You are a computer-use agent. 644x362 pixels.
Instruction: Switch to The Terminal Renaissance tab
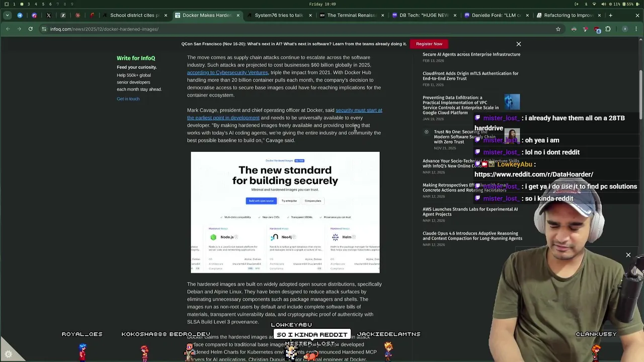tap(351, 15)
